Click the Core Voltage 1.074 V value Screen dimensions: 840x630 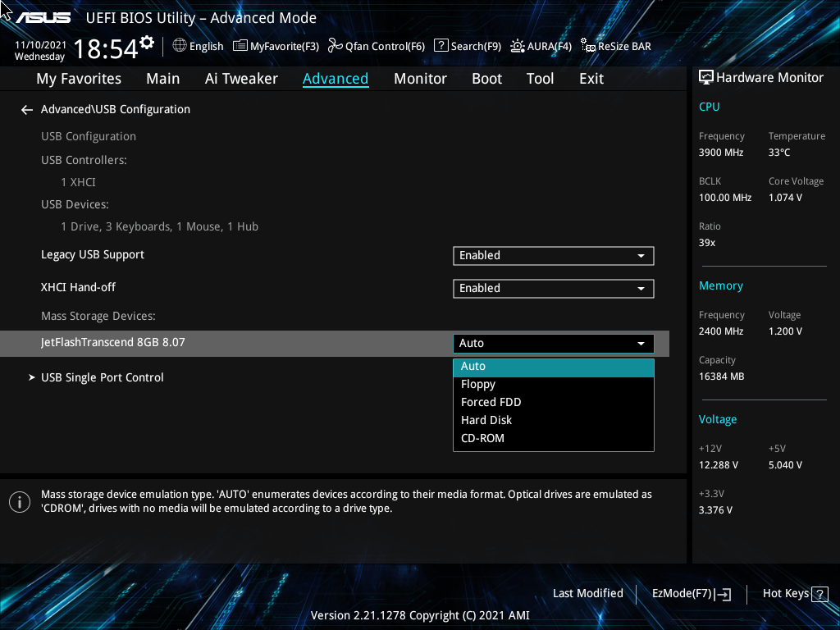[x=785, y=198]
